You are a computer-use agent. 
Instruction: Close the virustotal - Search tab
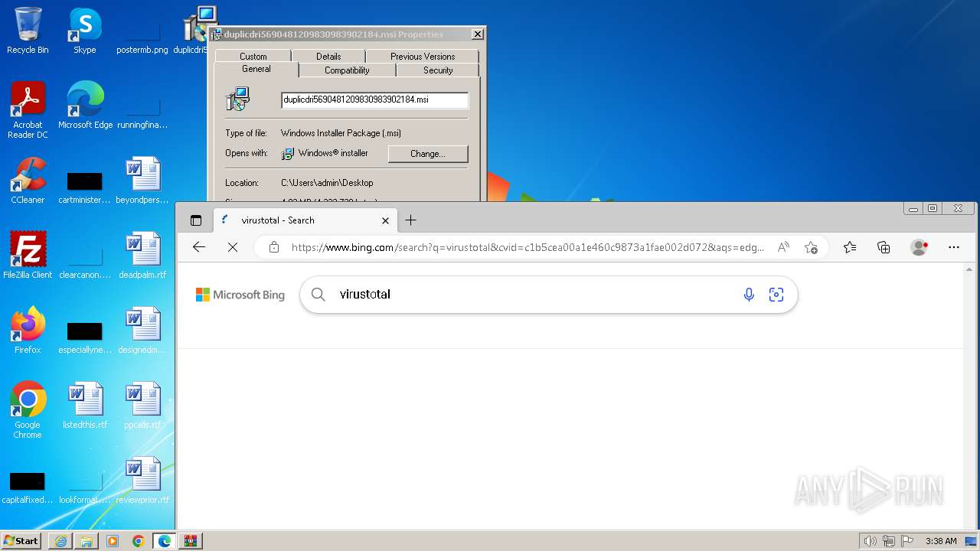(x=385, y=220)
